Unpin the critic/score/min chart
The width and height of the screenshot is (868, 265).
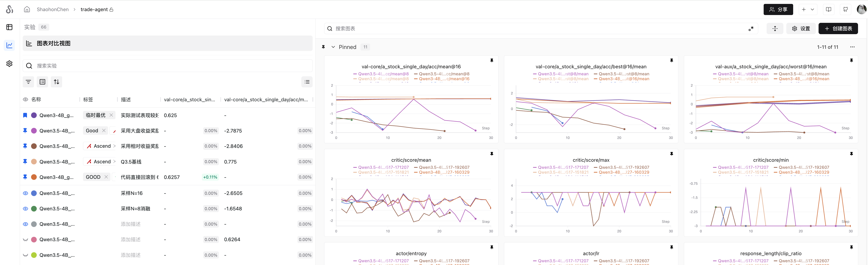[x=852, y=154]
